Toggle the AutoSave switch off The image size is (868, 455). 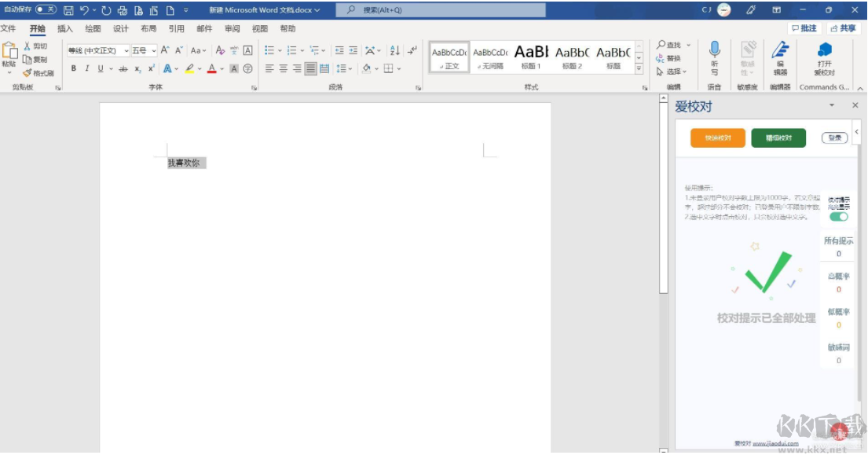pyautogui.click(x=46, y=9)
